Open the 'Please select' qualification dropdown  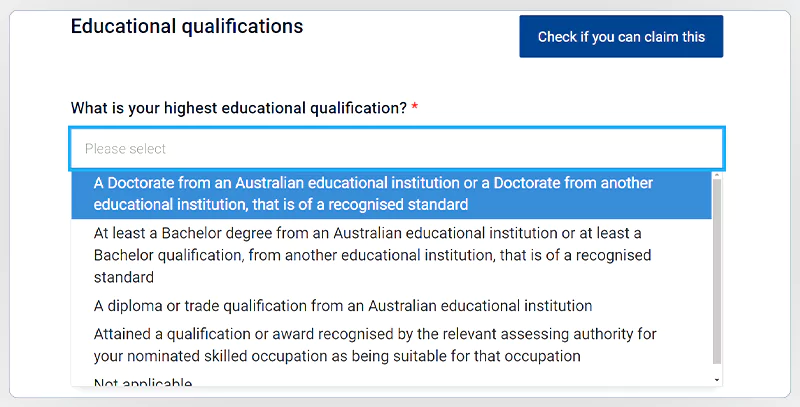click(x=396, y=149)
